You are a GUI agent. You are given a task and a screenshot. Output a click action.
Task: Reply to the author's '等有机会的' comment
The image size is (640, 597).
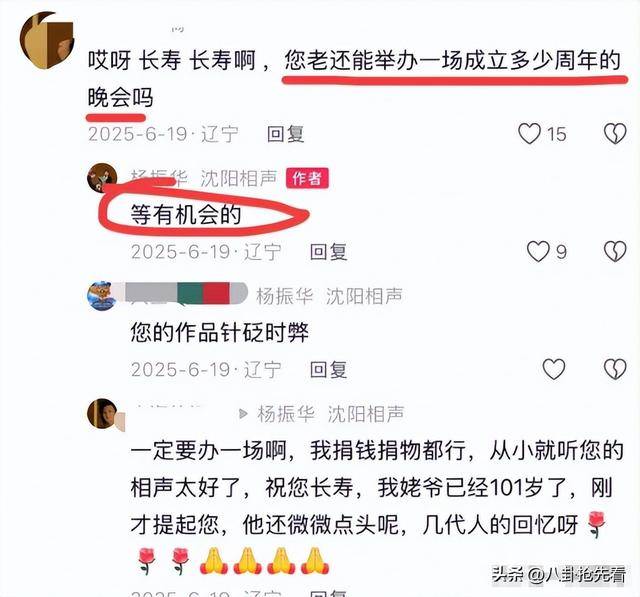[x=328, y=252]
